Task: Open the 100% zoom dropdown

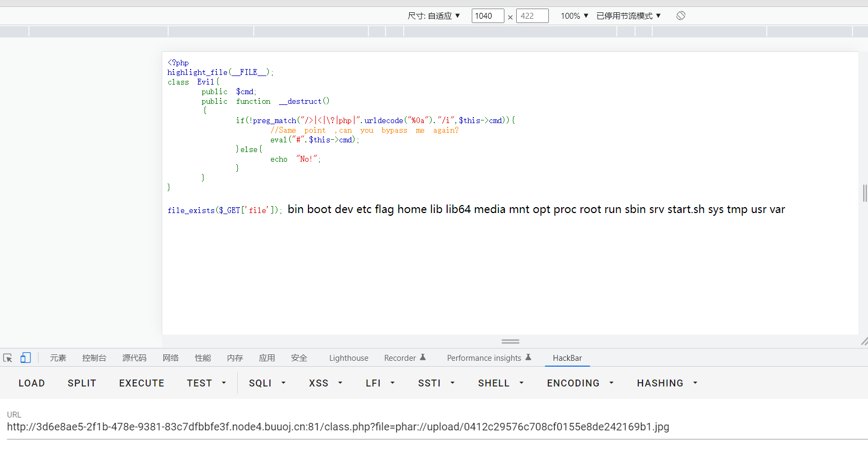Action: pyautogui.click(x=575, y=16)
